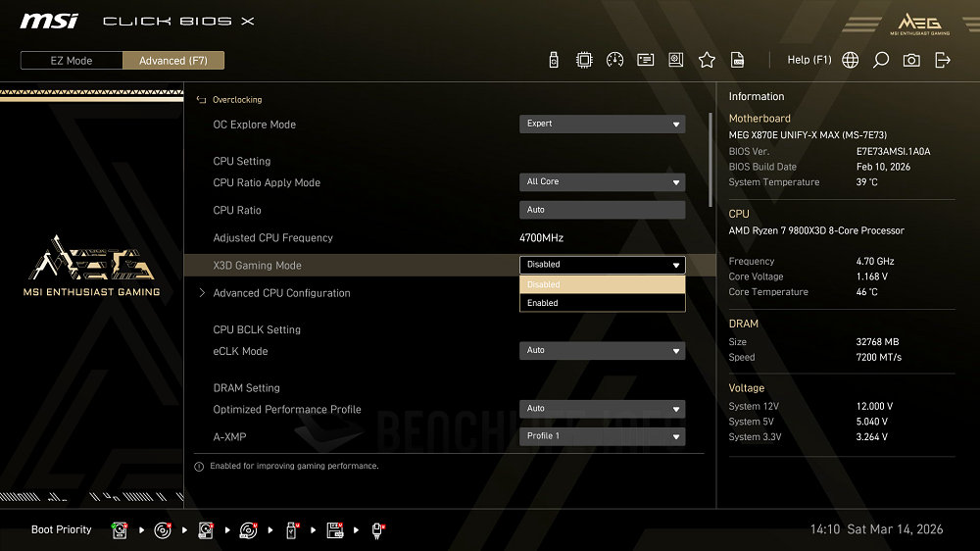The height and width of the screenshot is (551, 980).
Task: Click the CPU Ratio Apply Mode label
Action: pyautogui.click(x=267, y=183)
